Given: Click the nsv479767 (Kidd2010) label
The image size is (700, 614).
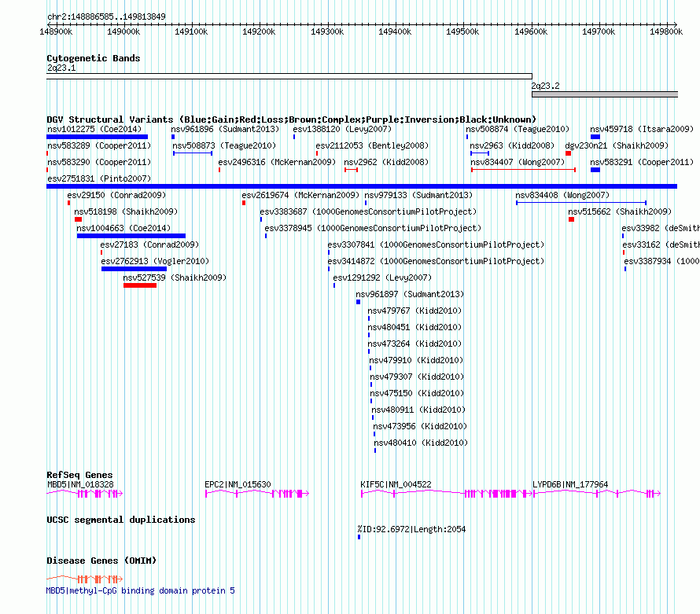Looking at the screenshot, I should [x=414, y=311].
